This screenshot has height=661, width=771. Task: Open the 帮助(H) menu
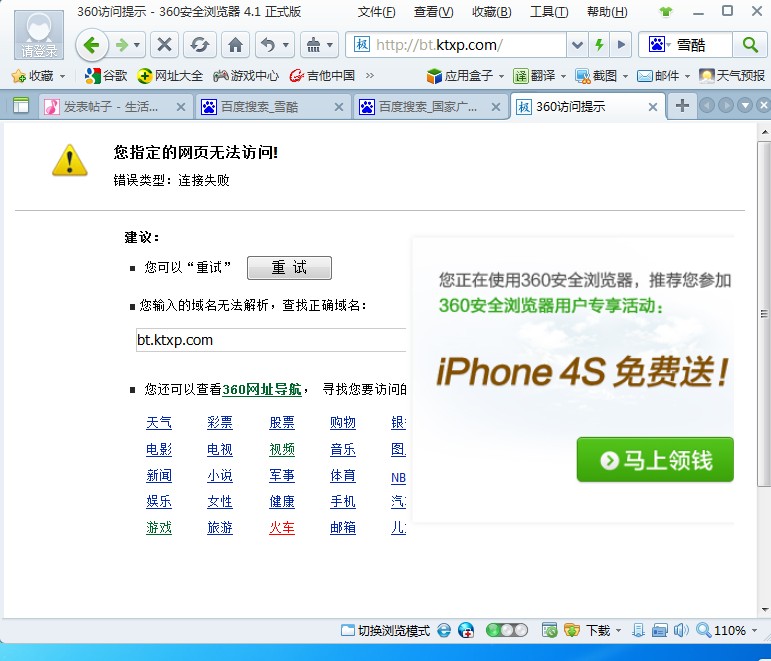[x=607, y=12]
